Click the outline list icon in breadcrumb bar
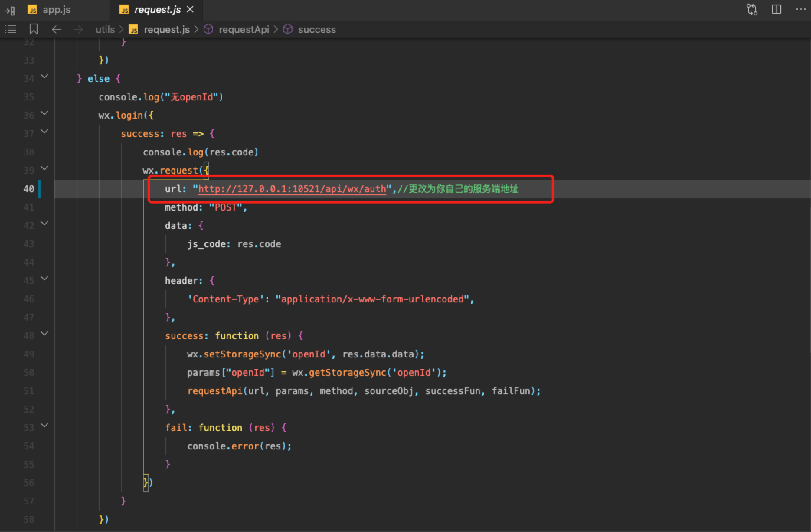The image size is (811, 532). click(x=11, y=29)
